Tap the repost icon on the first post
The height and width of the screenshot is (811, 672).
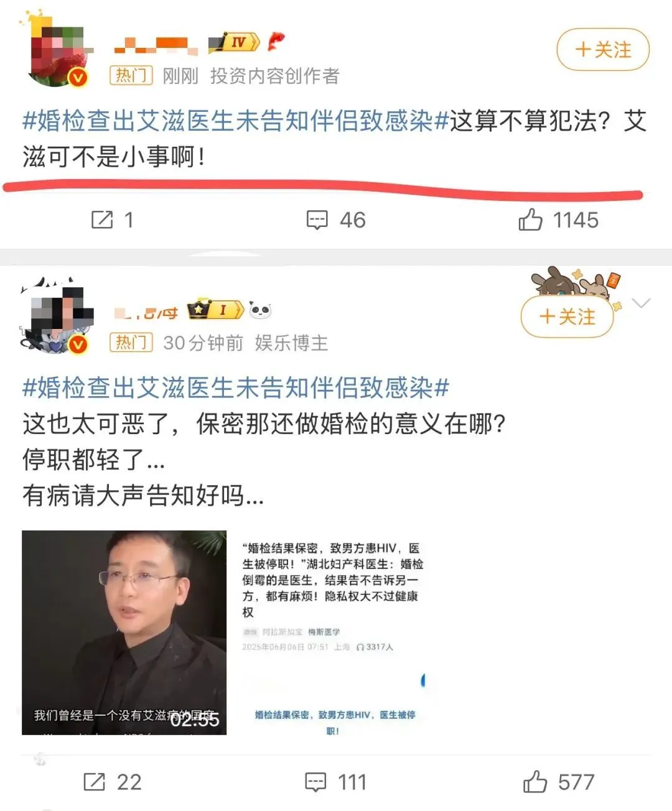tap(102, 220)
